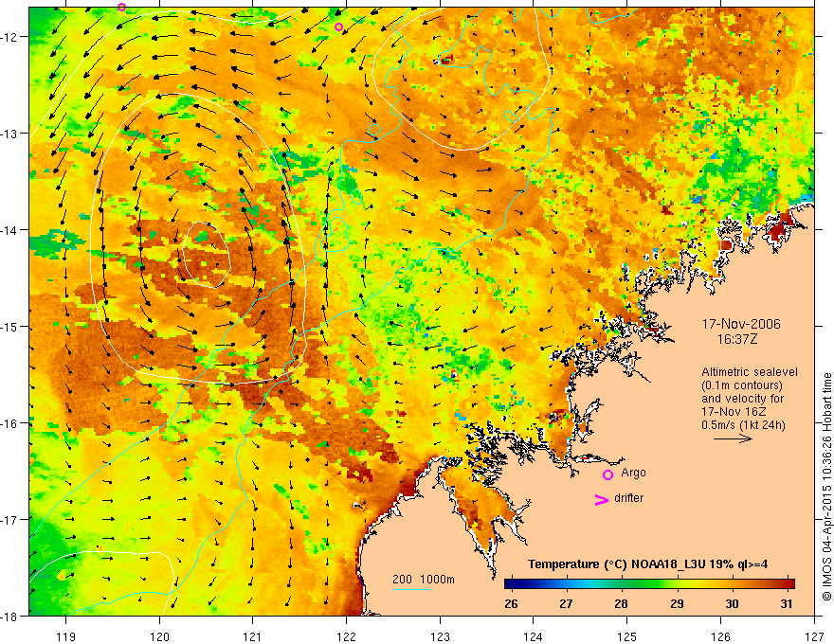Click the longitude axis label '122'
This screenshot has height=644, width=834.
click(346, 636)
